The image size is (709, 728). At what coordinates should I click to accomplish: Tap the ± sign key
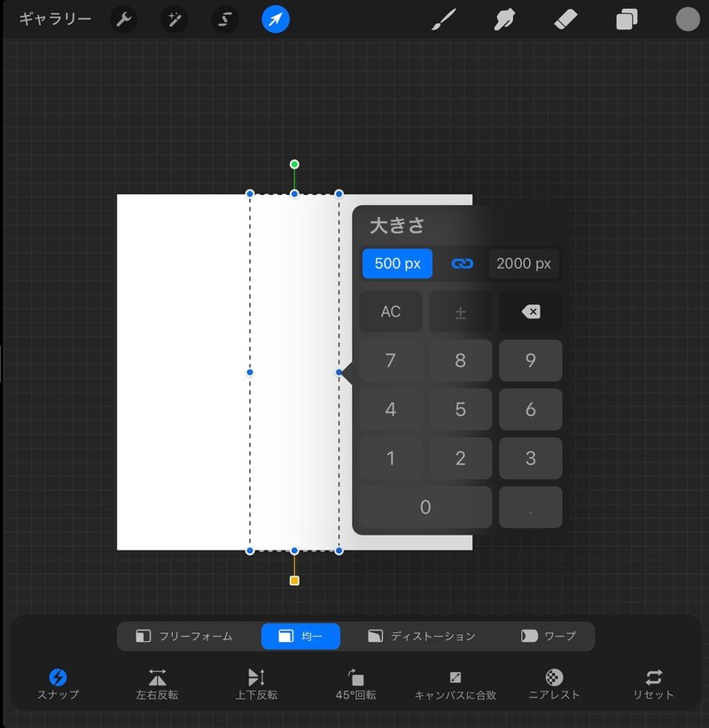[460, 311]
